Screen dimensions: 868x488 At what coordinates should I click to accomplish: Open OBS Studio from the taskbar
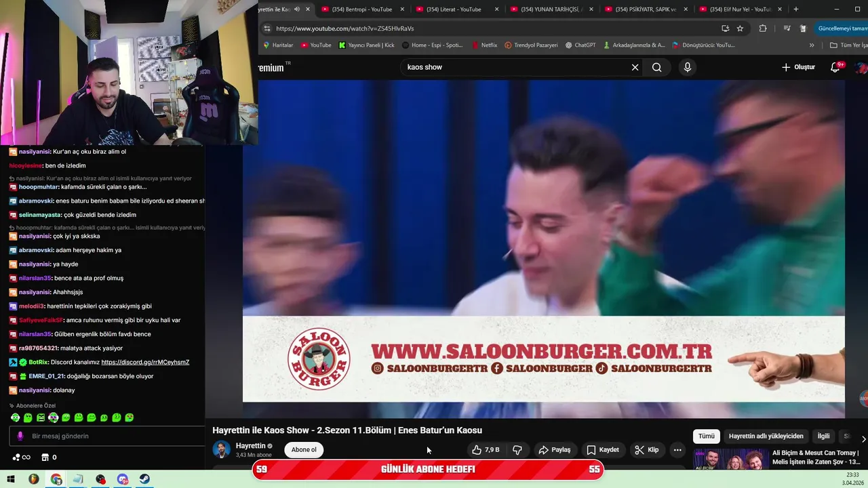click(100, 479)
